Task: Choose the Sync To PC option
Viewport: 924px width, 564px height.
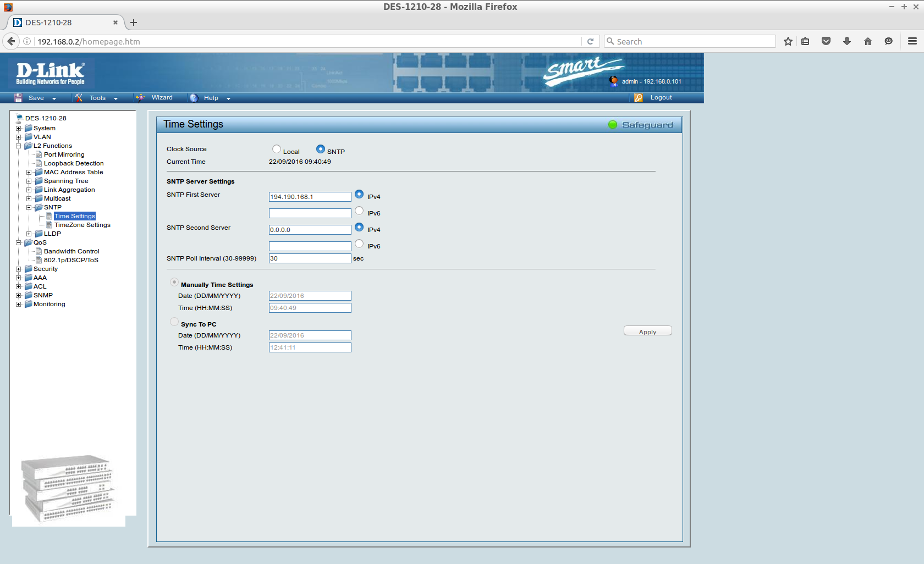Action: [x=174, y=322]
